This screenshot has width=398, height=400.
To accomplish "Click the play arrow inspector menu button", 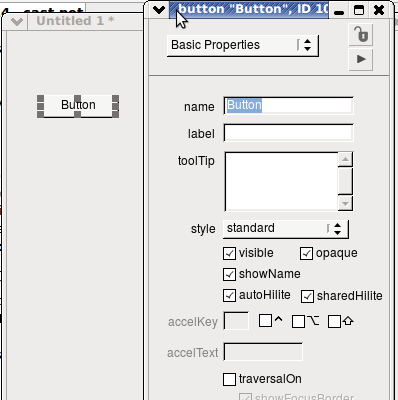I will pos(361,59).
